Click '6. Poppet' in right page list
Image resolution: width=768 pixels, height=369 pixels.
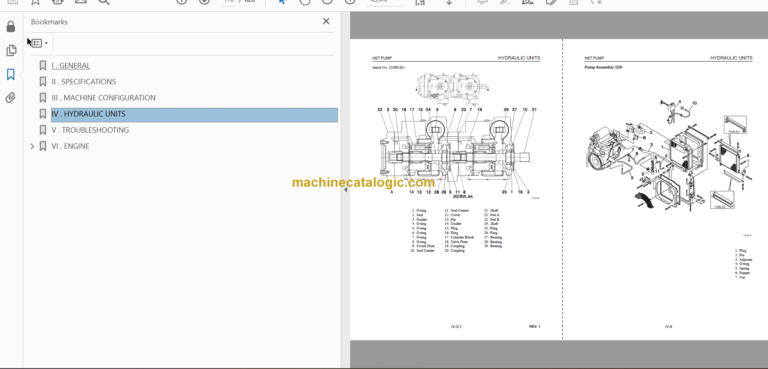pyautogui.click(x=742, y=273)
